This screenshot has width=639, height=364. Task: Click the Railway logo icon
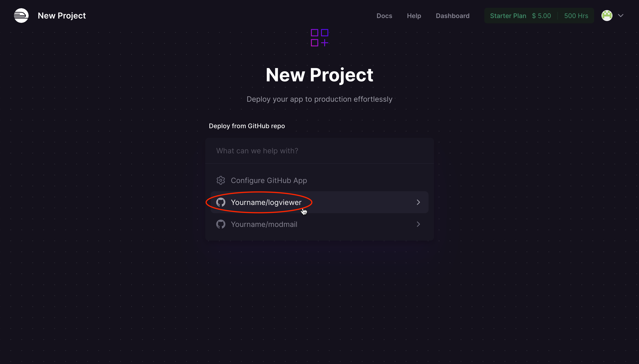[21, 16]
